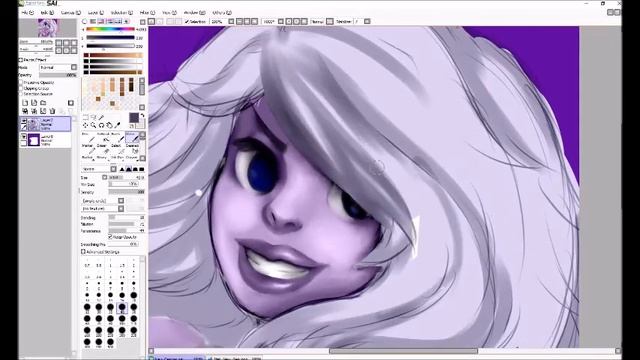The height and width of the screenshot is (360, 640).
Task: Pick the foreground color swatch
Action: point(134,118)
